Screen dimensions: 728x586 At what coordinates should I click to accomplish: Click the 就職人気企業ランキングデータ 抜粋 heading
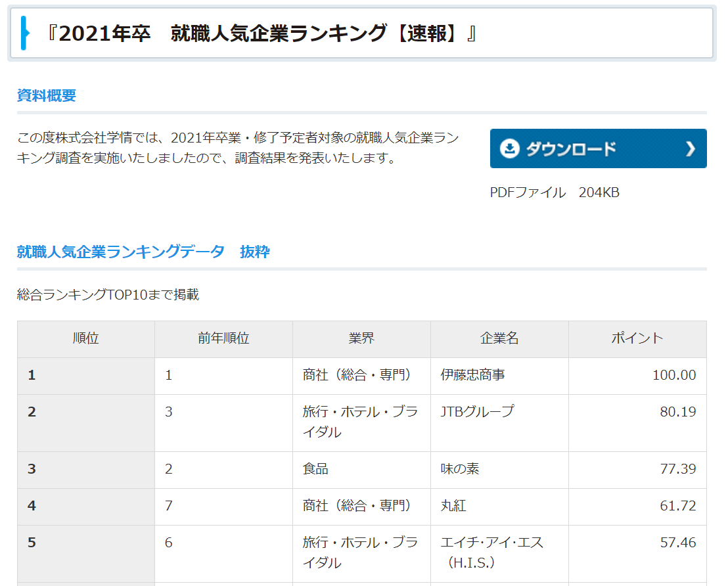pos(143,252)
